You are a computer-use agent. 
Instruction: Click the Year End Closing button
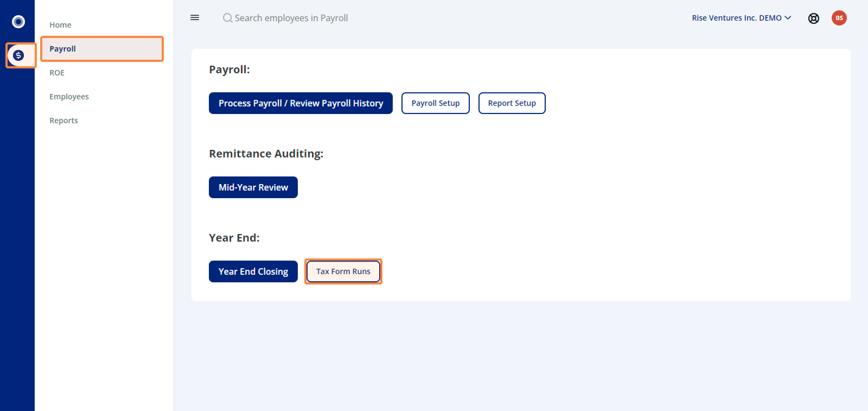click(253, 271)
